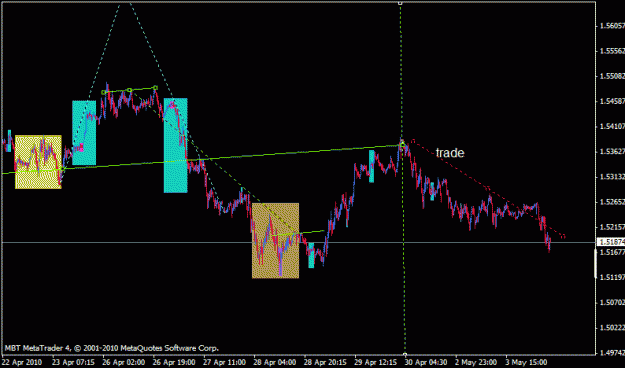This screenshot has width=625, height=368.
Task: Click the 26 Apr 02:00 time label
Action: point(124,362)
